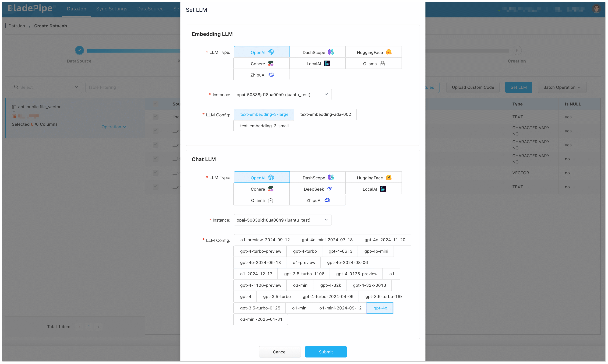Select DashScope icon in Embedding LLM type
Screen dimensions: 608x364
point(331,52)
